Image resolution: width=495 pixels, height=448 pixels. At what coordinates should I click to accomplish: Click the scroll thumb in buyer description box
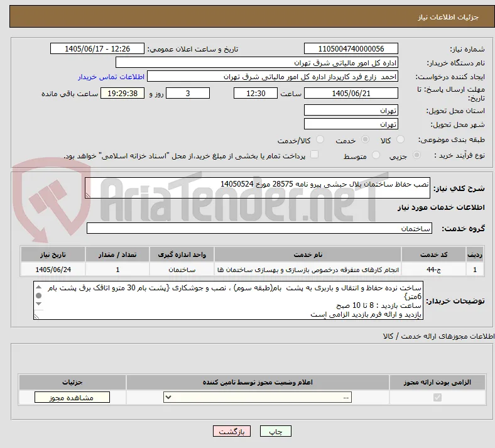pos(38,295)
